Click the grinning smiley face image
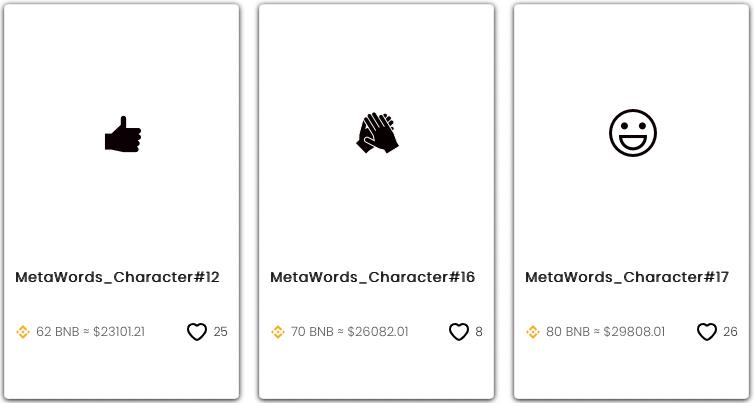This screenshot has width=754, height=403. (632, 133)
